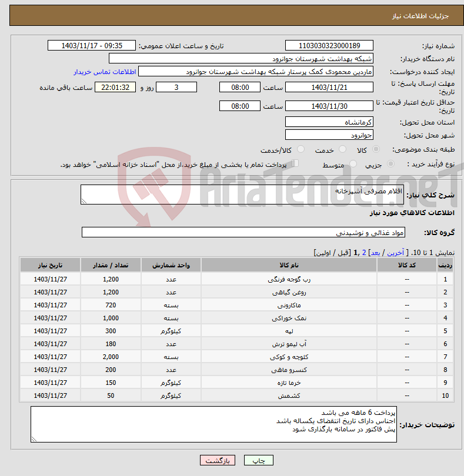Select the متوسط purchase type radio
464x476 pixels.
353,164
